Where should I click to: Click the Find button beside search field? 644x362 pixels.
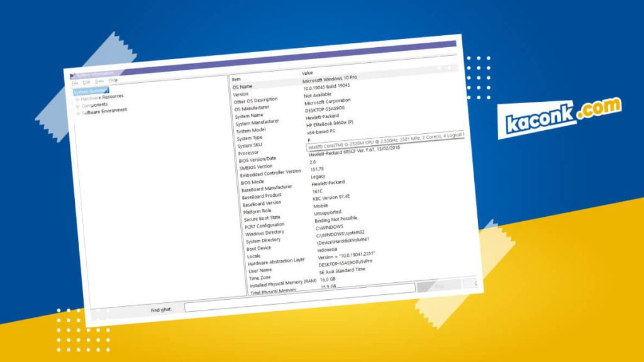click(x=438, y=286)
